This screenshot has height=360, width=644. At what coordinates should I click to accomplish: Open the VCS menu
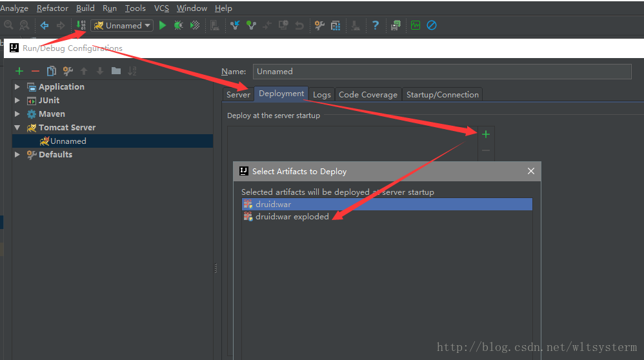click(x=161, y=8)
